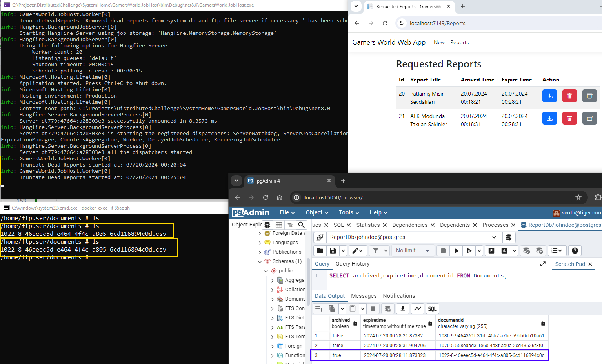Viewport: 602px width, 364px height.
Task: Delete the AFK Modunda Takılan Sakinler report
Action: tap(569, 118)
